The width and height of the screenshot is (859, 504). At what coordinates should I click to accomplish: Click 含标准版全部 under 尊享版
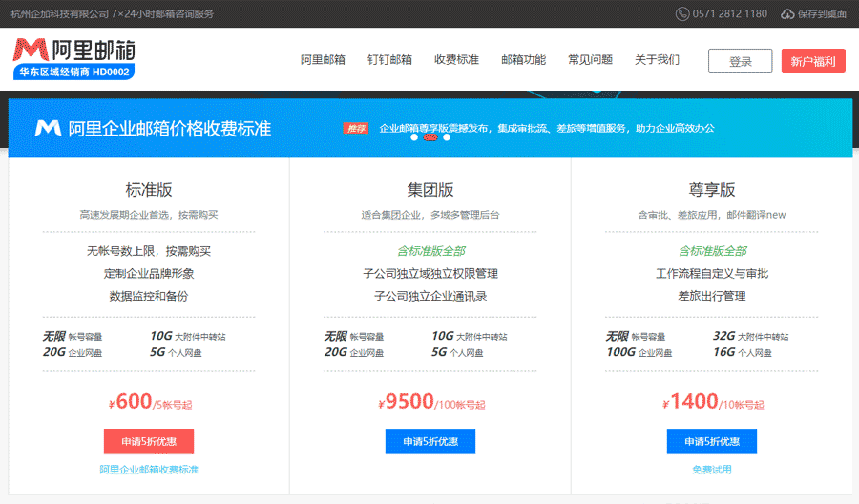[713, 251]
